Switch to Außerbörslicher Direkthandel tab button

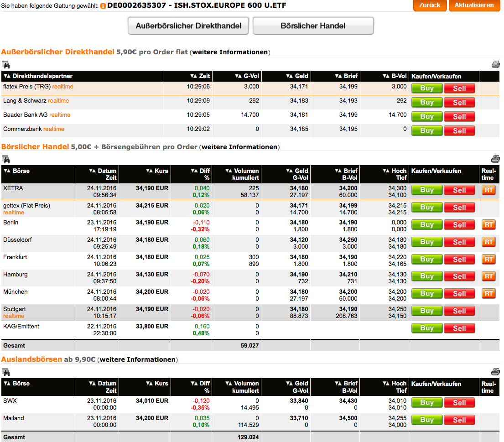[188, 26]
